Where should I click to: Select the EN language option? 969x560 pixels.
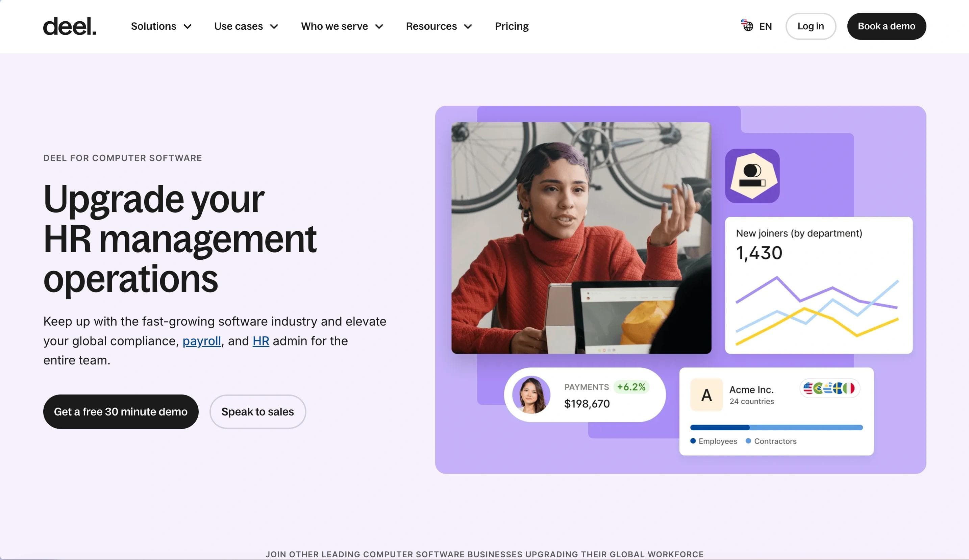click(x=765, y=26)
